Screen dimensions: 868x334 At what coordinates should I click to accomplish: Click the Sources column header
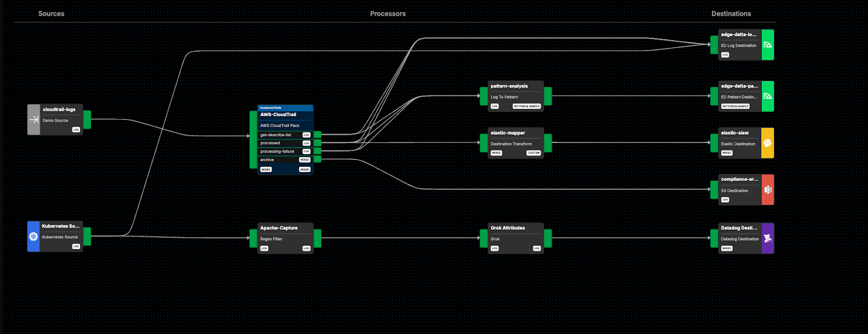coord(51,14)
